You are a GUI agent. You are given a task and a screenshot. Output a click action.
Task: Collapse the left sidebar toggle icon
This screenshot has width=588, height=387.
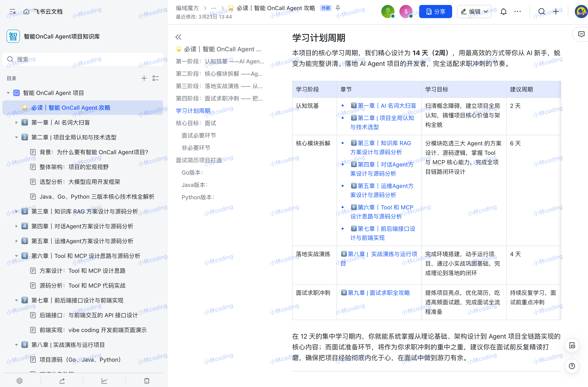[12, 12]
